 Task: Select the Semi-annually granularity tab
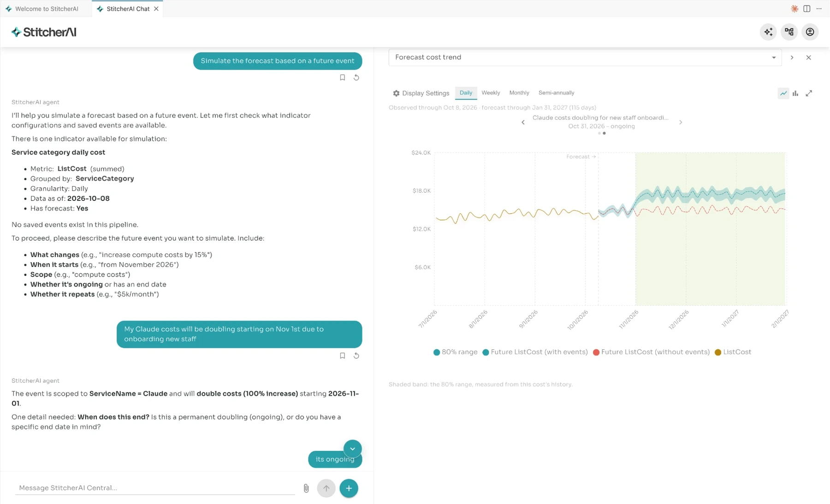556,93
